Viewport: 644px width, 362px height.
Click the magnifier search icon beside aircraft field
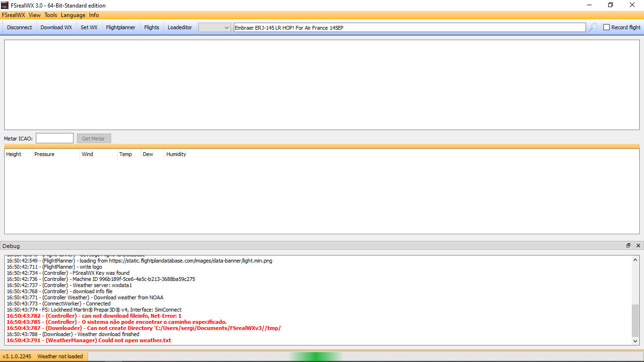pos(593,27)
